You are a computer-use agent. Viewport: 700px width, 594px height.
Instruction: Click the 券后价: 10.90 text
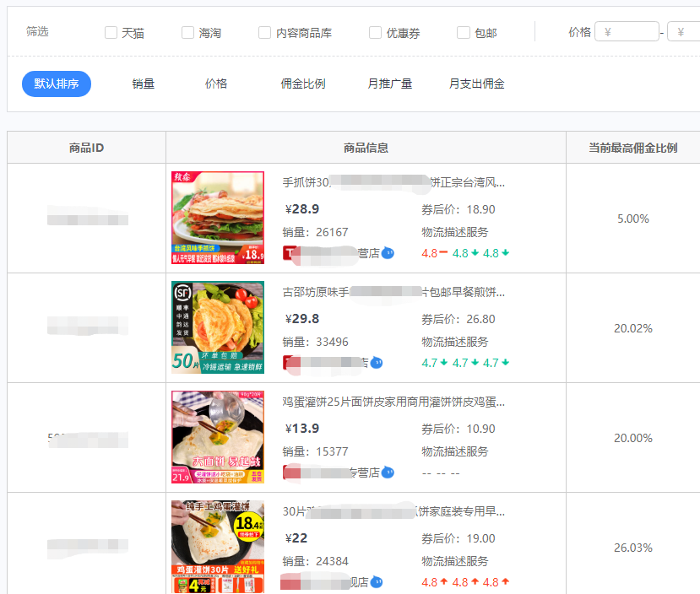[459, 429]
